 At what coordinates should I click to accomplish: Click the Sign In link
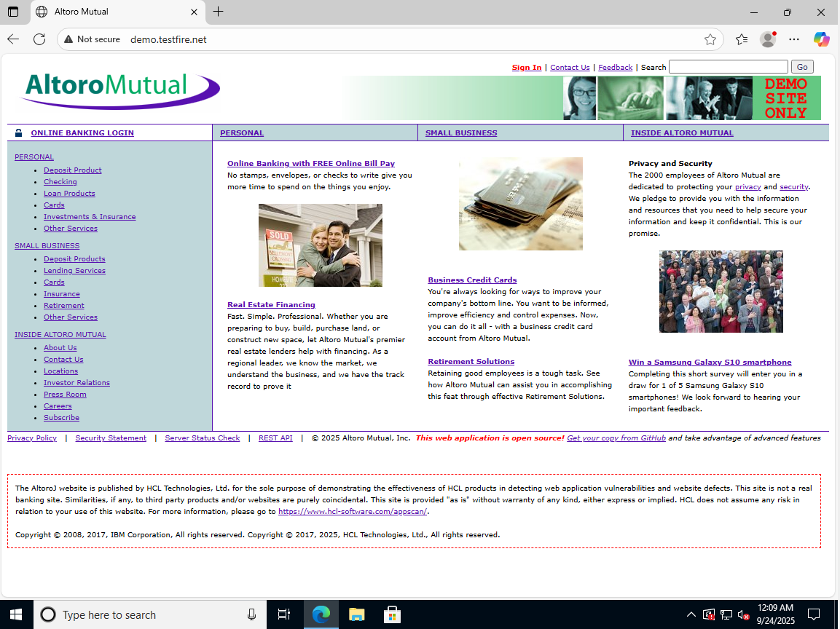coord(527,68)
